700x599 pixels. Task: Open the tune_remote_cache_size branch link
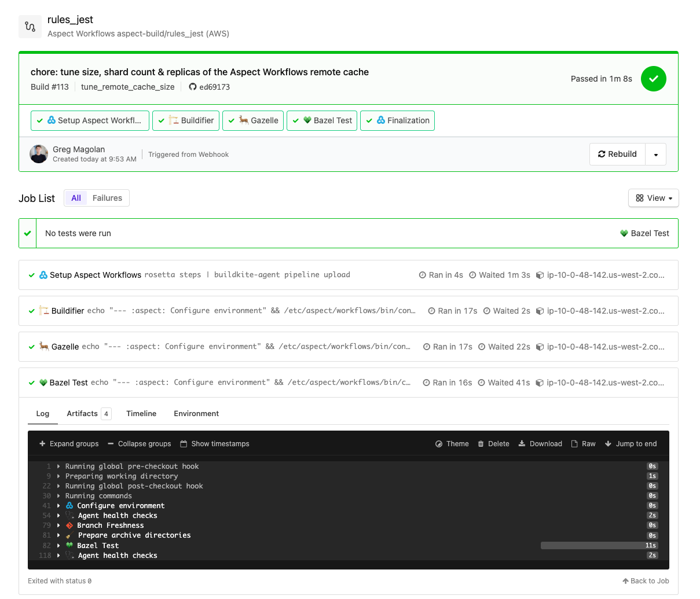127,87
